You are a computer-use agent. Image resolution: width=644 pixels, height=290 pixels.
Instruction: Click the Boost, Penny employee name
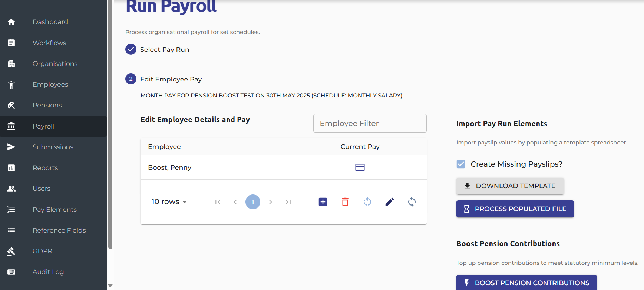coord(170,167)
